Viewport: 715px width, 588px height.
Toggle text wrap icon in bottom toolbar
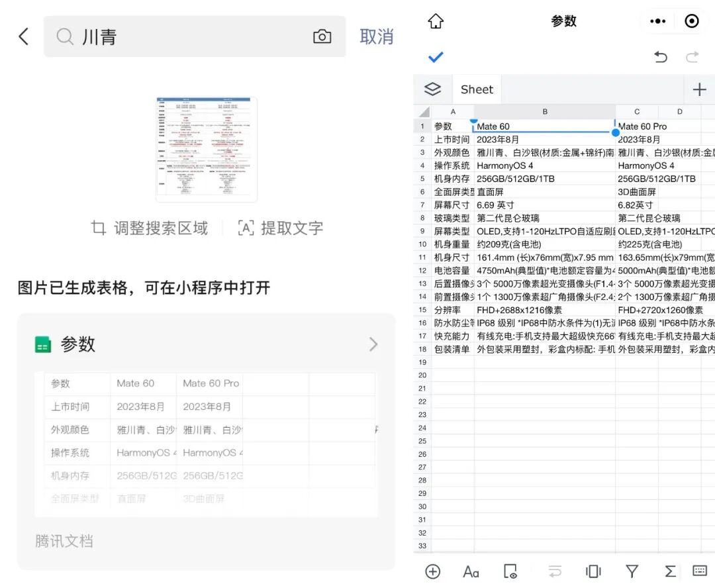[555, 571]
